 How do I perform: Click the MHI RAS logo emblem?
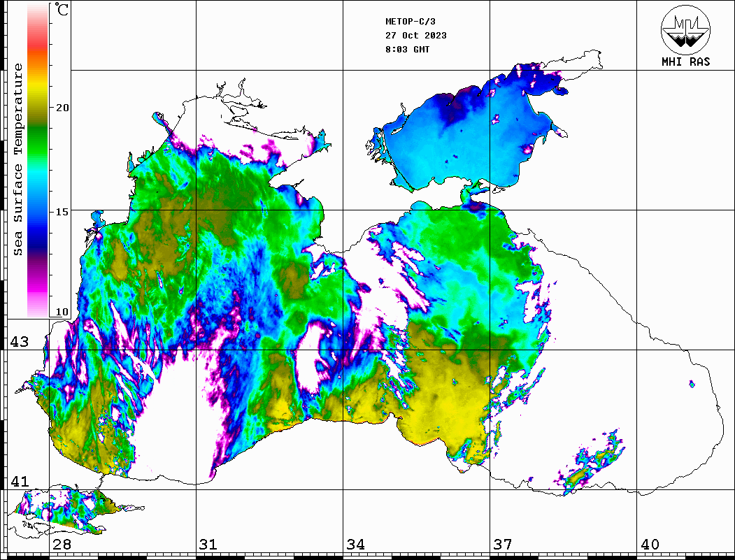(685, 29)
